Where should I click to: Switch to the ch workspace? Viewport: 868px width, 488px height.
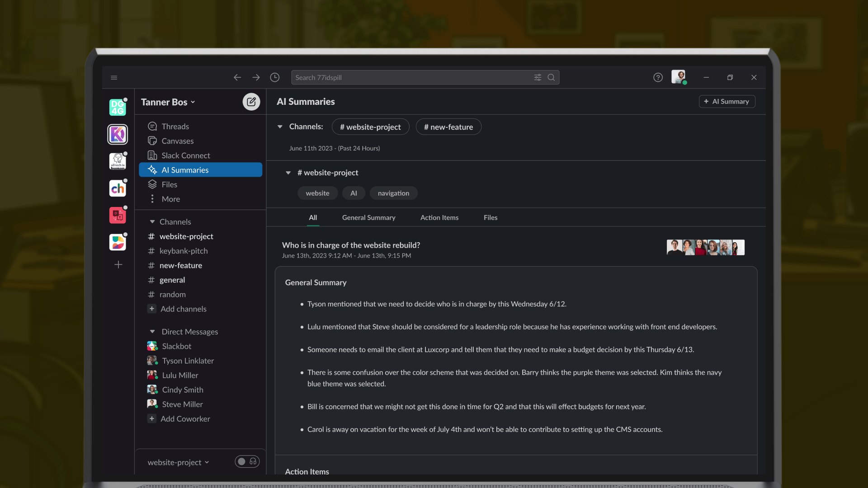[118, 188]
